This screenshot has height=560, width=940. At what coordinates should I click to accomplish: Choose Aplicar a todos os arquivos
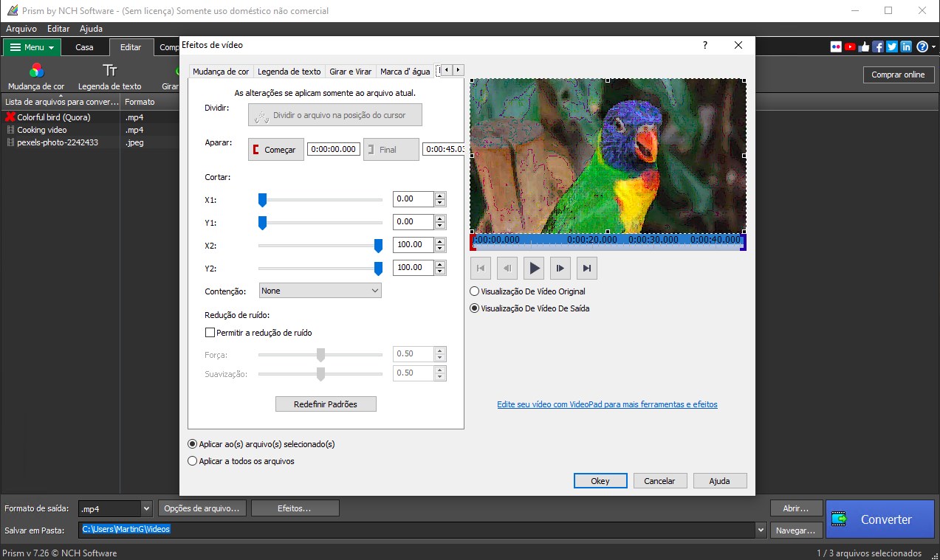193,461
